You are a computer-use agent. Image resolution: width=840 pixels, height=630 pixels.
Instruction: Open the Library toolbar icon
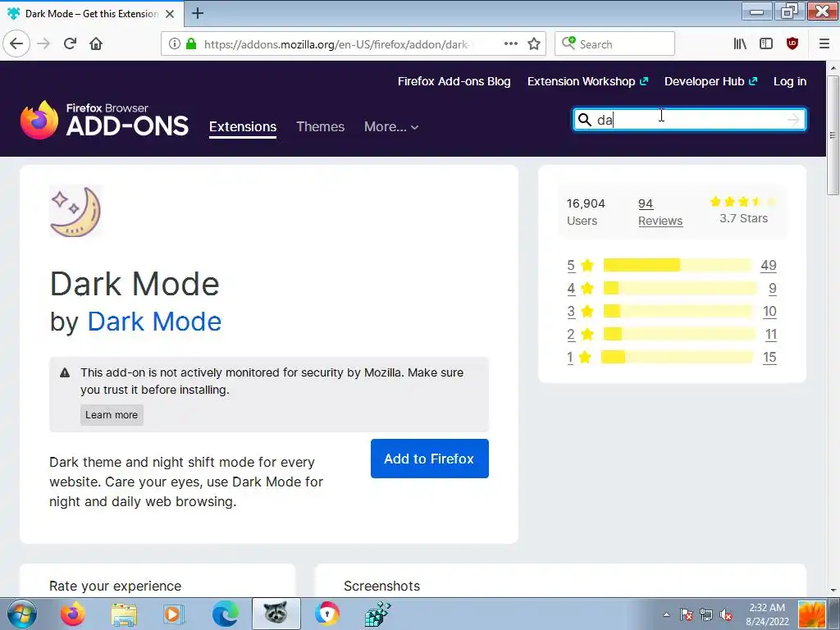point(740,43)
